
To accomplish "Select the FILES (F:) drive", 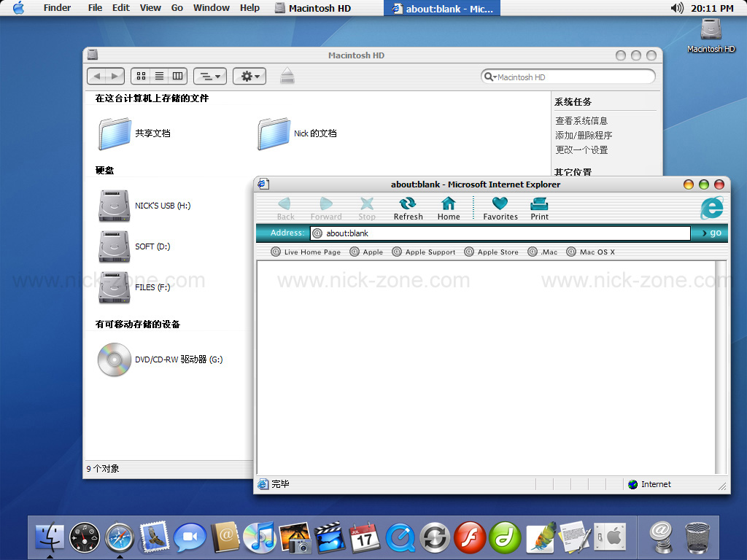I will [134, 287].
